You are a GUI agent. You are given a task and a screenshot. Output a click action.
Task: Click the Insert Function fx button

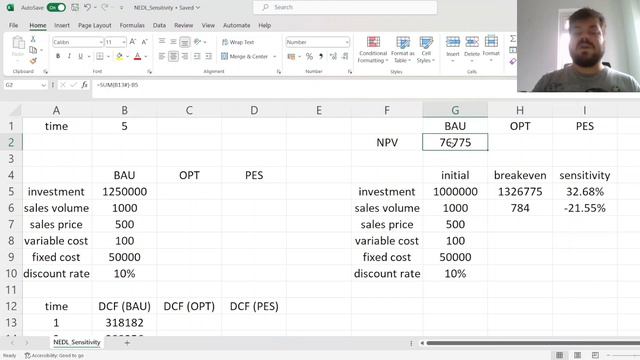pos(84,85)
